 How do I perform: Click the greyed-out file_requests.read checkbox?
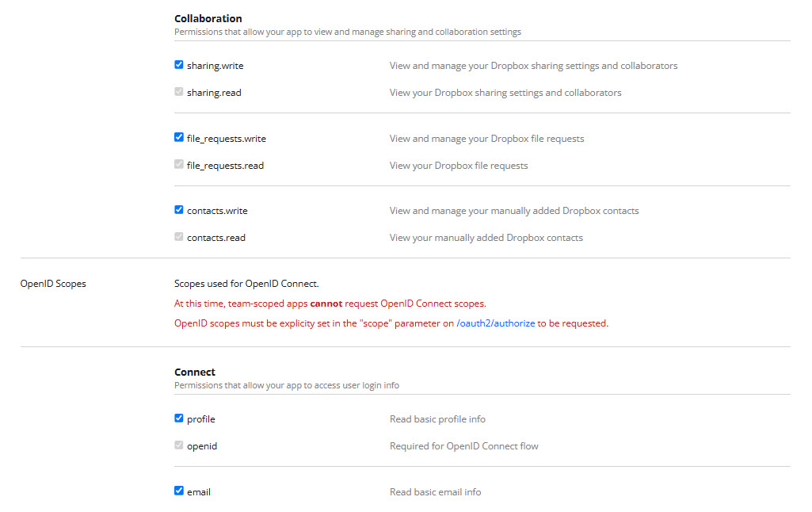(x=179, y=165)
